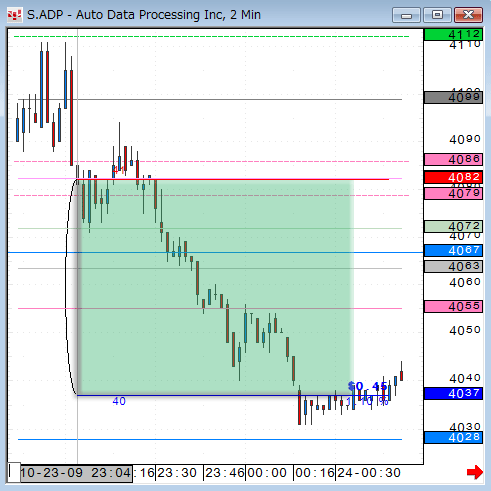
Task: Click the blue "40" label below the shaded area
Action: 119,401
